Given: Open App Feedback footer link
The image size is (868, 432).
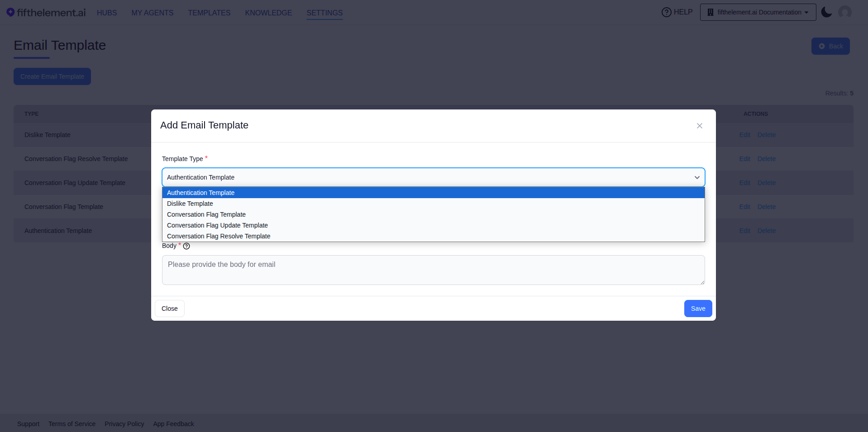Looking at the screenshot, I should click(x=173, y=424).
